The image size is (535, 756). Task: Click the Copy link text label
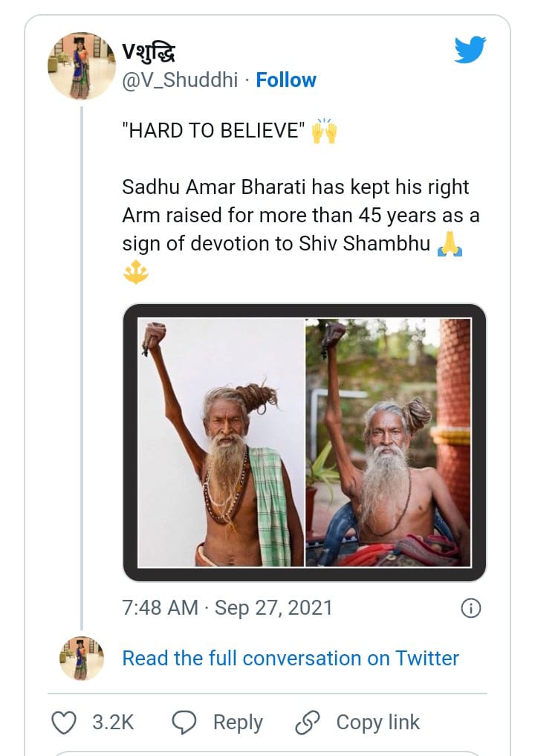click(x=377, y=723)
